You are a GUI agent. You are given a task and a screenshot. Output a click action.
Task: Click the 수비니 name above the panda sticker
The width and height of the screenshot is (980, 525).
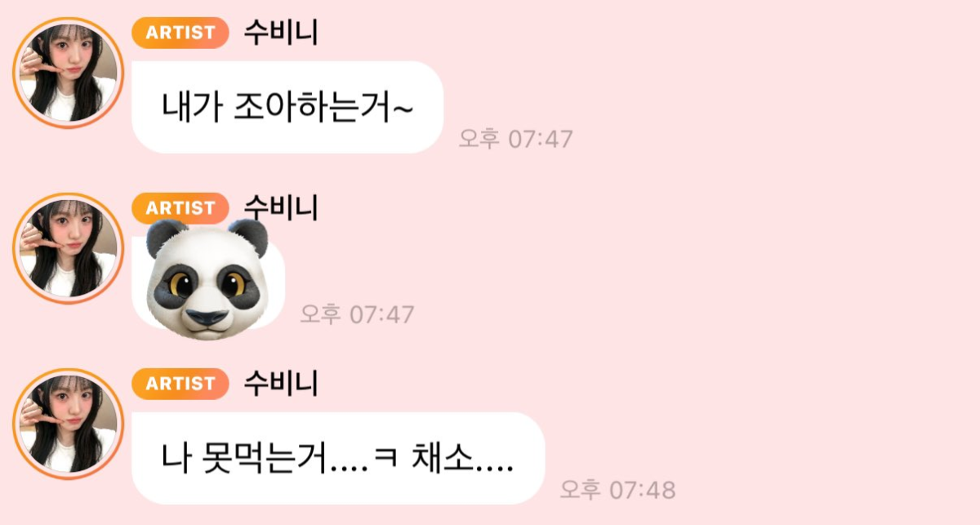tap(281, 208)
